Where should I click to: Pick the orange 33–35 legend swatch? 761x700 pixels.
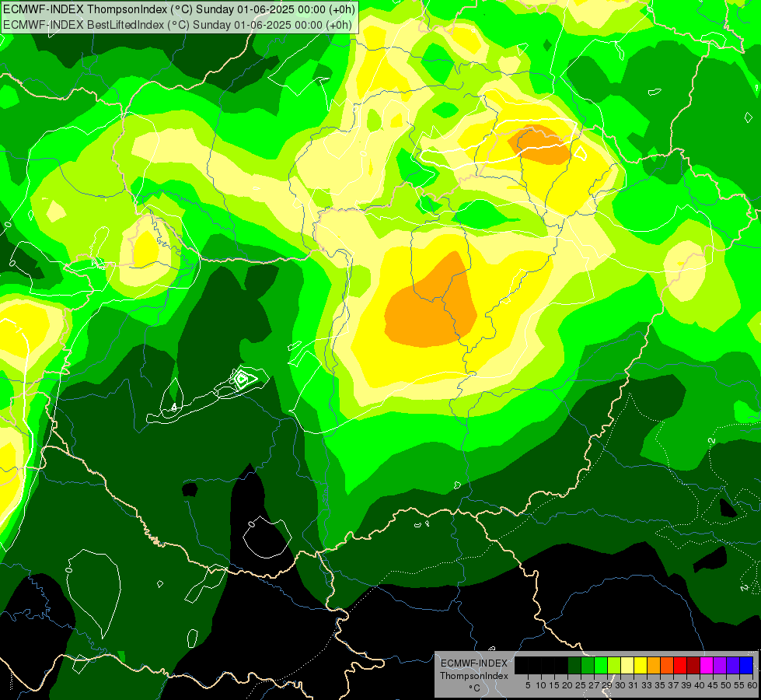click(x=653, y=665)
